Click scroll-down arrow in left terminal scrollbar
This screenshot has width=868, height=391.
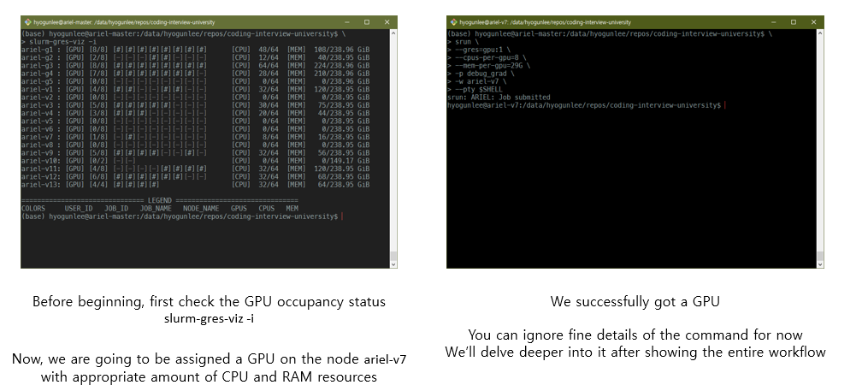tap(393, 264)
